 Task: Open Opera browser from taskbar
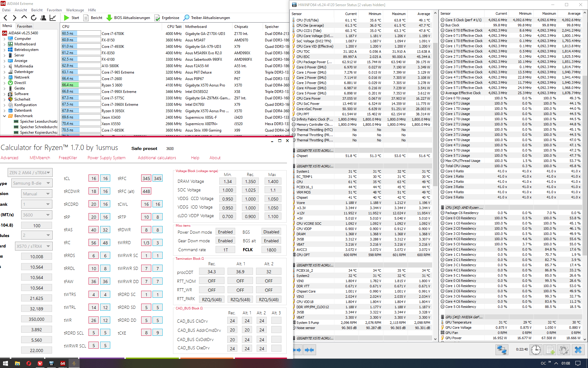tap(29, 363)
